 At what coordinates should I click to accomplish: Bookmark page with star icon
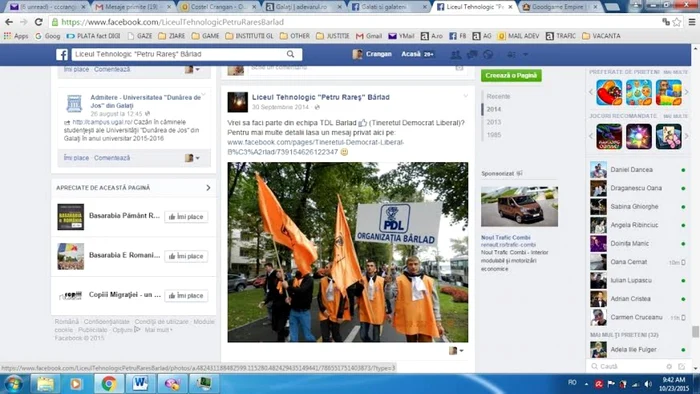tap(677, 22)
